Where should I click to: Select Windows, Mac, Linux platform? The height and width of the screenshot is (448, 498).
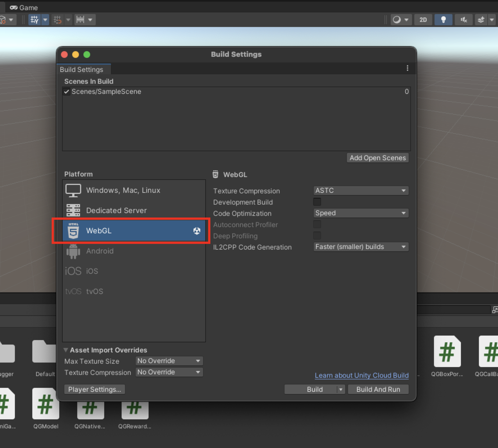pyautogui.click(x=134, y=190)
